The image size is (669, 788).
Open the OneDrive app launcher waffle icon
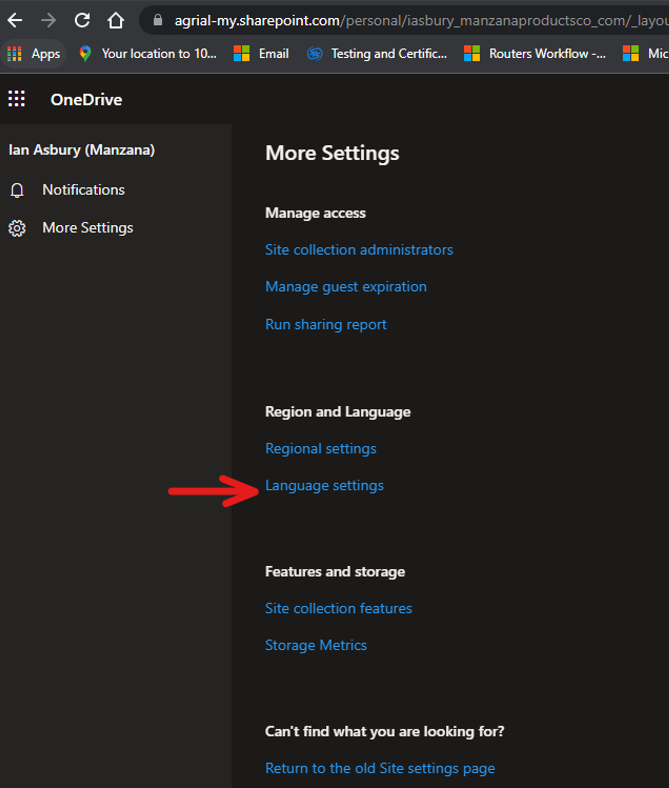click(x=17, y=99)
